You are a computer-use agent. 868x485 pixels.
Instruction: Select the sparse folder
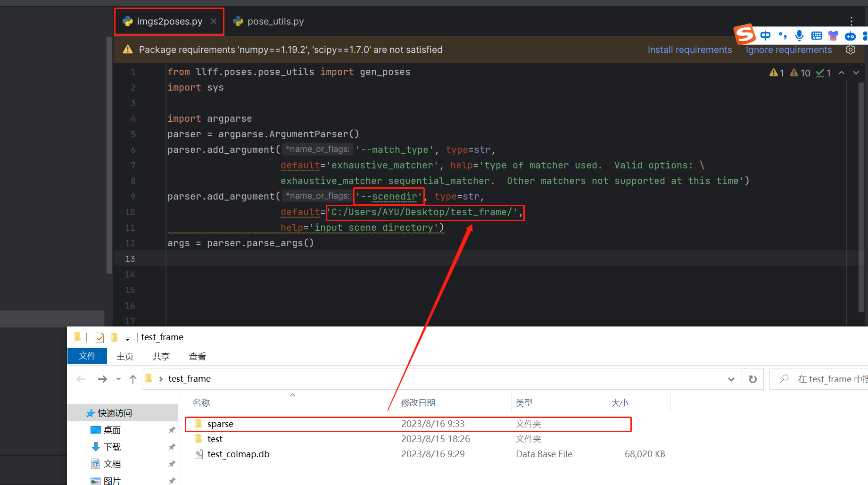point(408,424)
